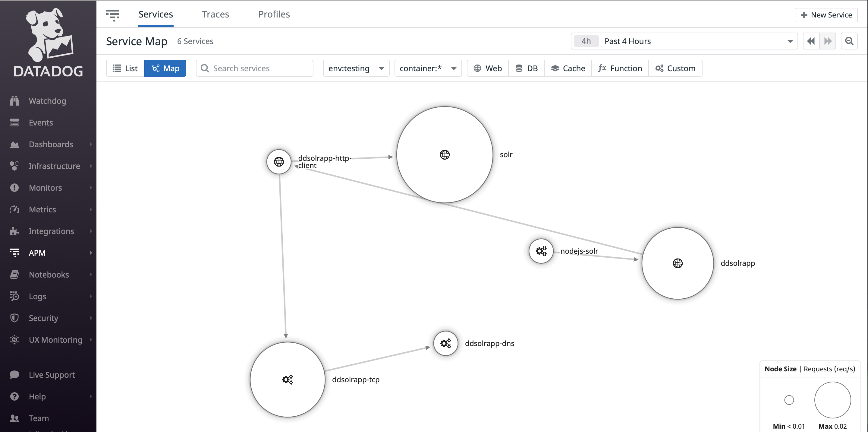Screen dimensions: 868x432
Task: Switch to the Map view
Action: 165,68
